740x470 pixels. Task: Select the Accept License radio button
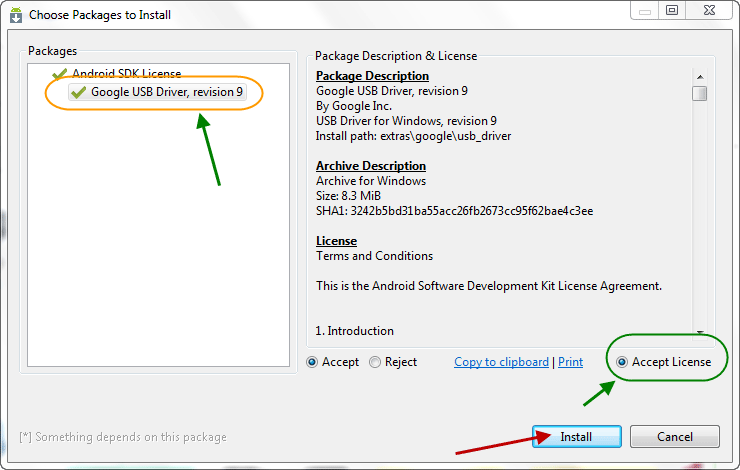622,362
